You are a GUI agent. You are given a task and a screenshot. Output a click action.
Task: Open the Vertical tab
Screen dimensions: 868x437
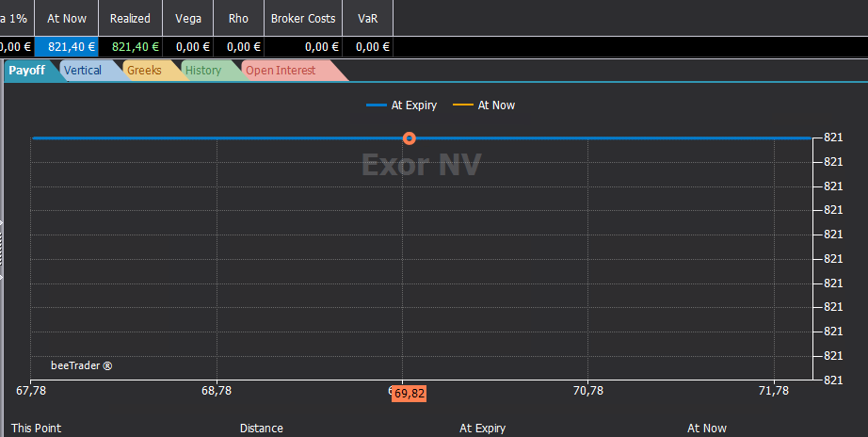[x=83, y=71]
